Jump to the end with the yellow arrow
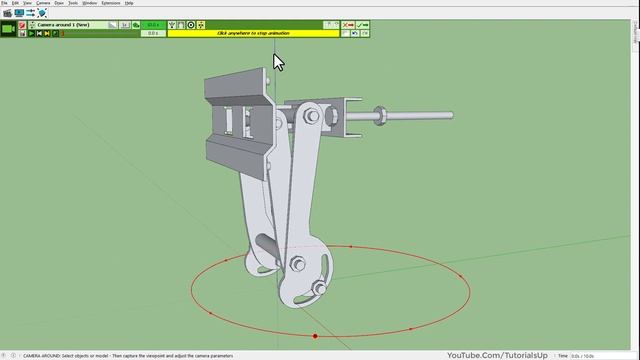Image resolution: width=640 pixels, height=360 pixels. [47, 33]
